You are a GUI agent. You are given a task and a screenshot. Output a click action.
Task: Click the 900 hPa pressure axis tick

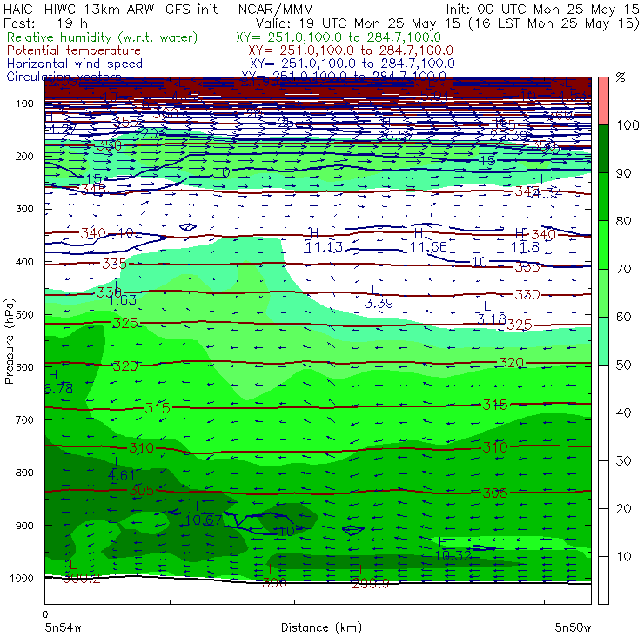click(x=24, y=526)
